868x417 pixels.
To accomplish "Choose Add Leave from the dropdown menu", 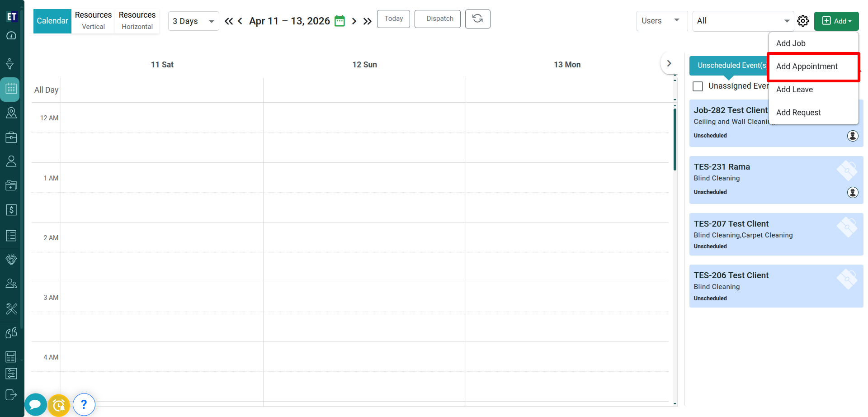I will click(794, 90).
